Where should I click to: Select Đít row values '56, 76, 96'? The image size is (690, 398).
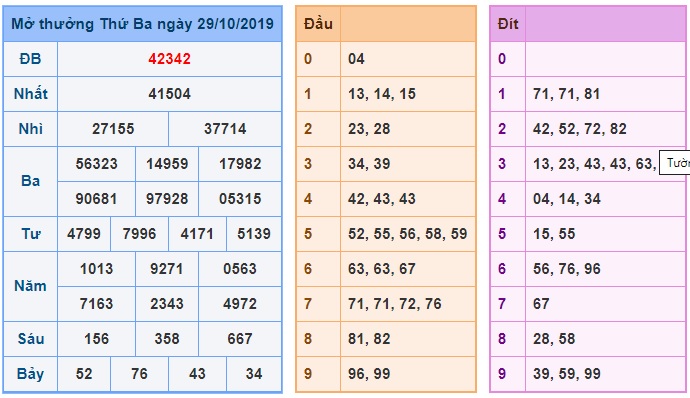point(567,269)
